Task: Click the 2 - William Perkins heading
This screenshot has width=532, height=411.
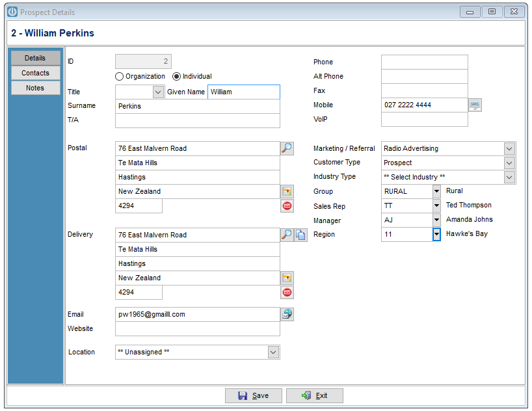Action: (53, 33)
